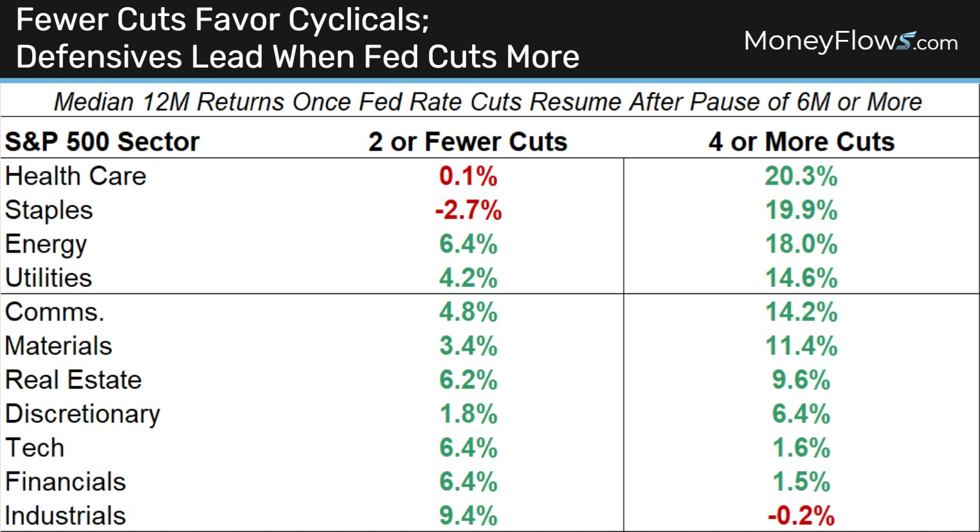The width and height of the screenshot is (980, 532).
Task: Click the Materials 11.4% value
Action: (x=801, y=346)
